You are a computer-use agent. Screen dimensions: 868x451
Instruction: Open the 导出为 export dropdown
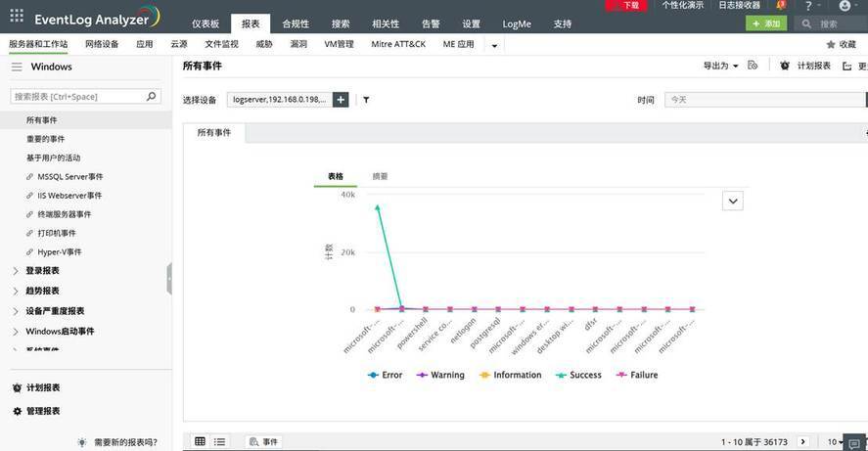(721, 66)
